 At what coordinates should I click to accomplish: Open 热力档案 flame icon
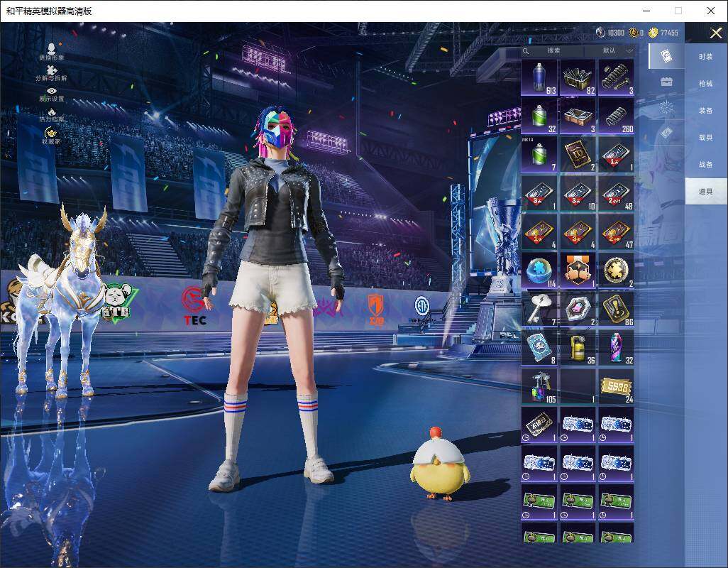[52, 115]
